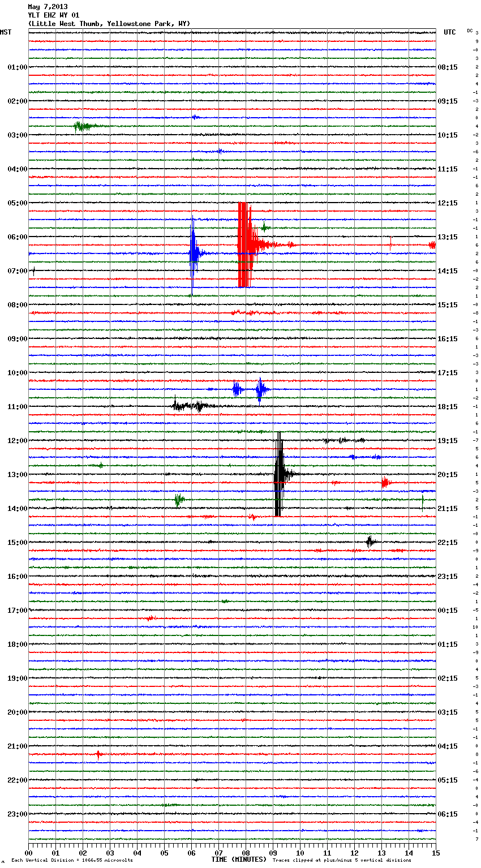Click the "02:00" MST time label

(18, 101)
